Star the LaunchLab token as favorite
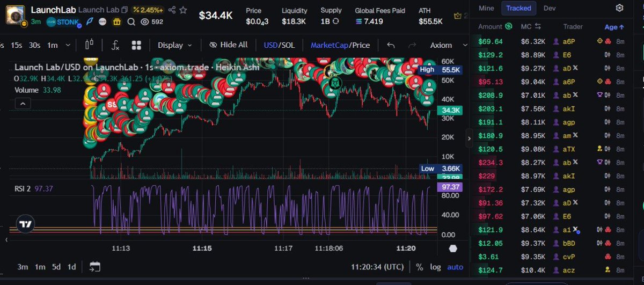The image size is (644, 285). (x=184, y=10)
